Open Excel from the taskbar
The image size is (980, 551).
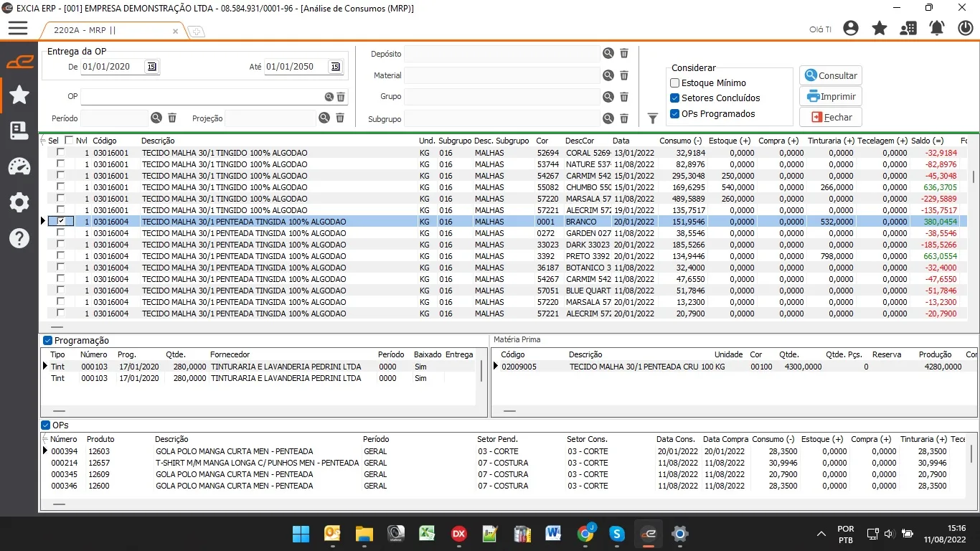[x=428, y=534]
